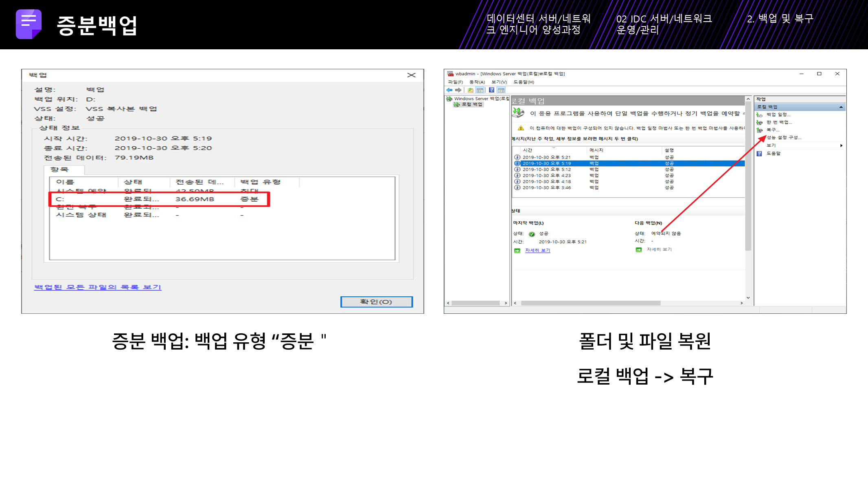The image size is (868, 489).
Task: Click the 도움말 help icon in actions pane
Action: coord(759,154)
